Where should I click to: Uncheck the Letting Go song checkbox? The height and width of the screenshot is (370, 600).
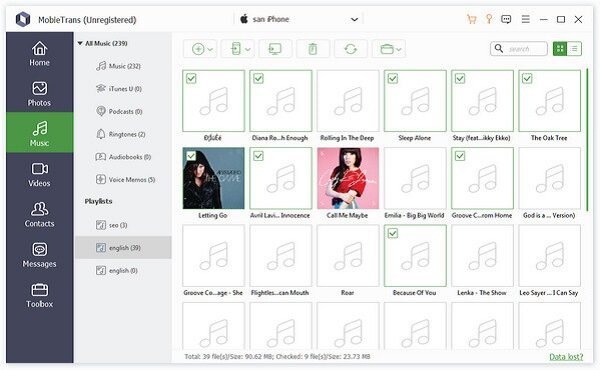tap(191, 156)
